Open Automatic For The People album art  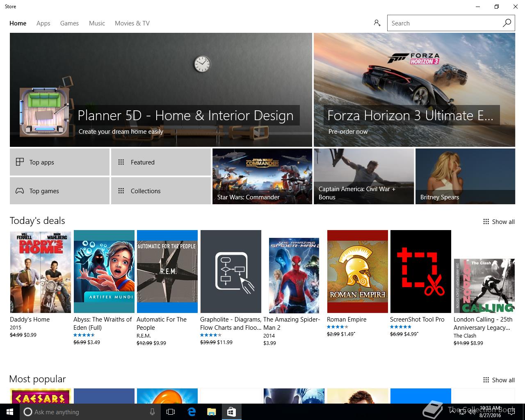(x=167, y=272)
